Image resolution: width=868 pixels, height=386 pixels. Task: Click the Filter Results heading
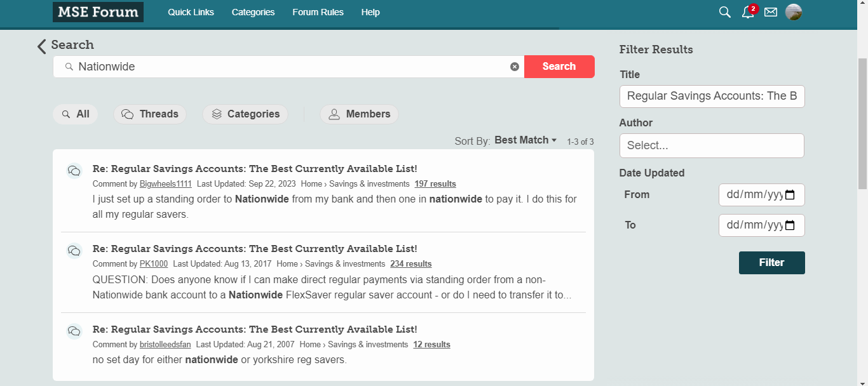[x=656, y=50]
